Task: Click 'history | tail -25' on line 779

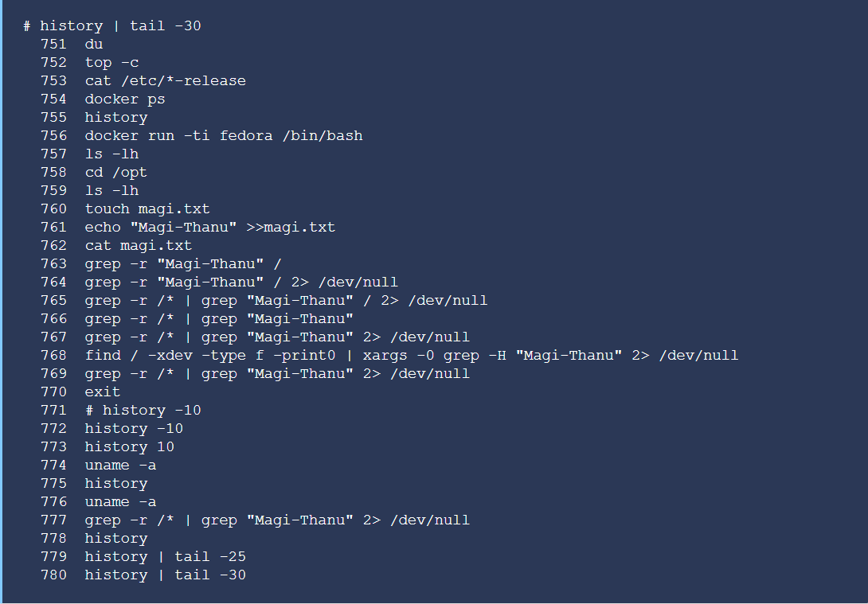Action: (165, 556)
